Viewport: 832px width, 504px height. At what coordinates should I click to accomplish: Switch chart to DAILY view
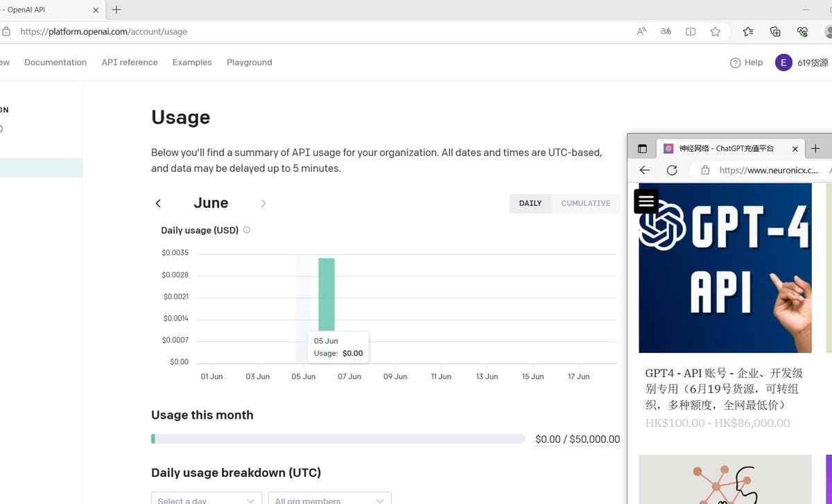click(530, 203)
